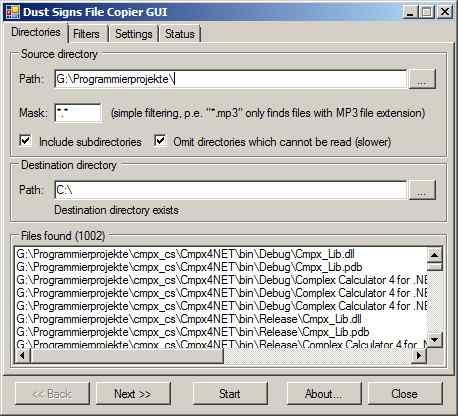Switch to the Filters tab
Viewport: 458px width, 416px height.
[87, 34]
